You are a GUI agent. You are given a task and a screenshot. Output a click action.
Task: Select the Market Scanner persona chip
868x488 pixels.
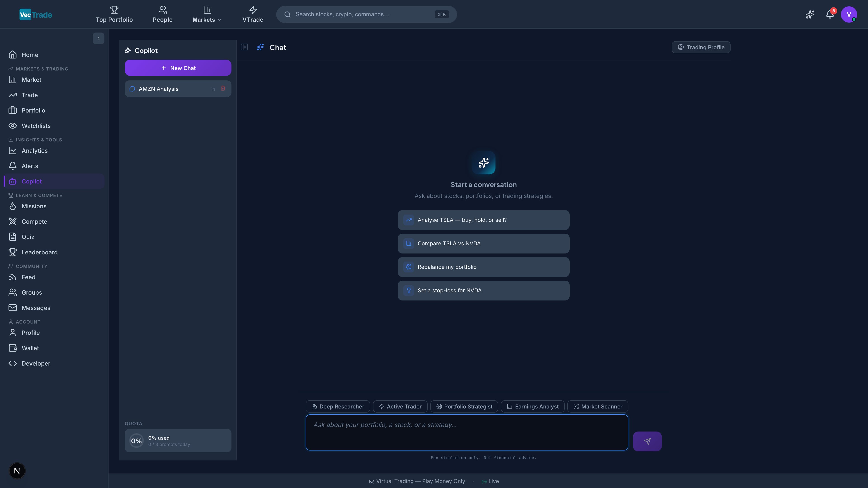(598, 407)
